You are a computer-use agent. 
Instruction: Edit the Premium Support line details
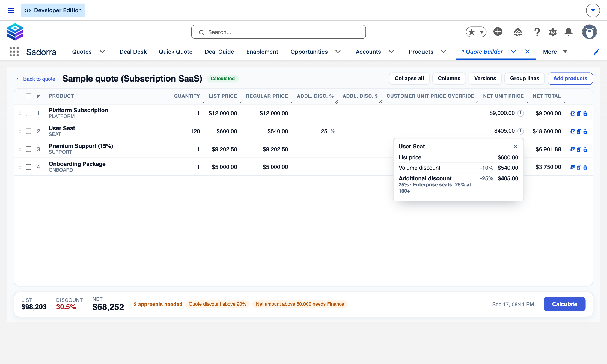pos(573,149)
